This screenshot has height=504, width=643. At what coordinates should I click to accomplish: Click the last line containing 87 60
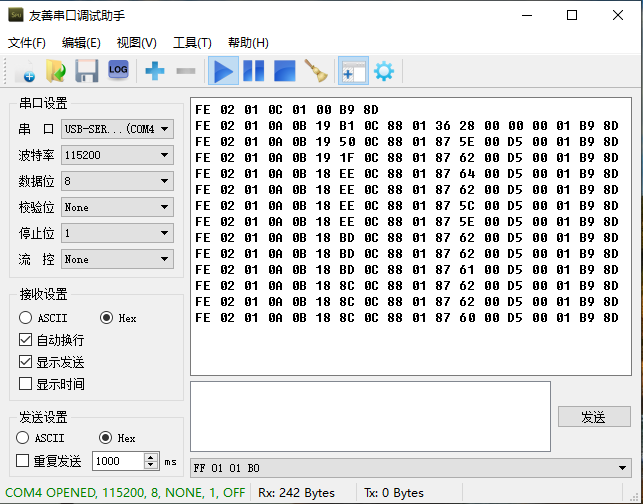coord(407,318)
